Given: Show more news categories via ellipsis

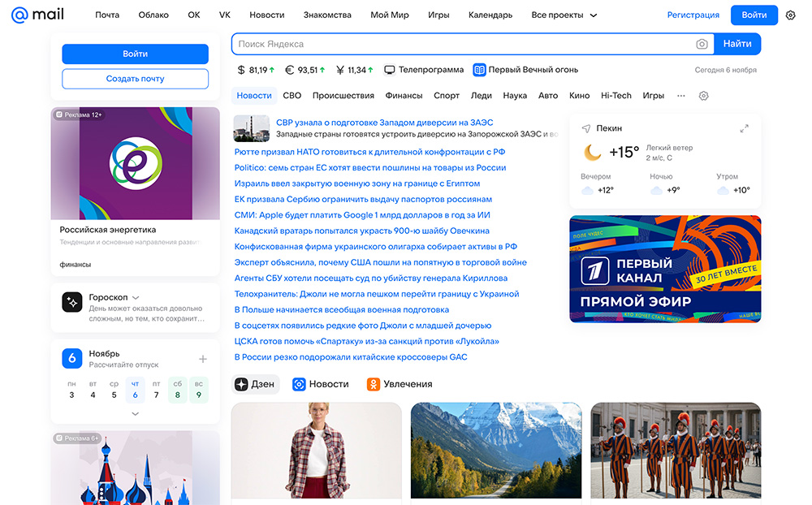Looking at the screenshot, I should [680, 96].
